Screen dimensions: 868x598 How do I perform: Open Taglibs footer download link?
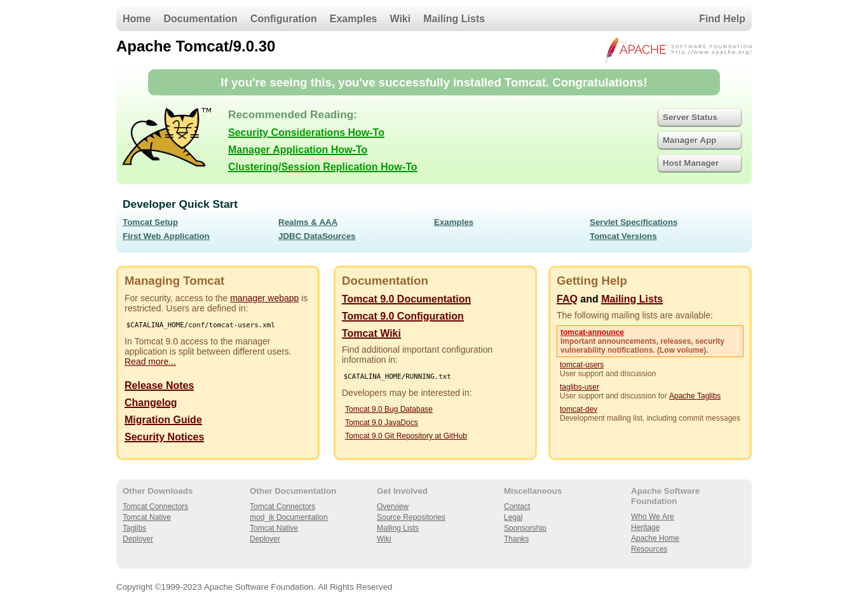[x=134, y=528]
